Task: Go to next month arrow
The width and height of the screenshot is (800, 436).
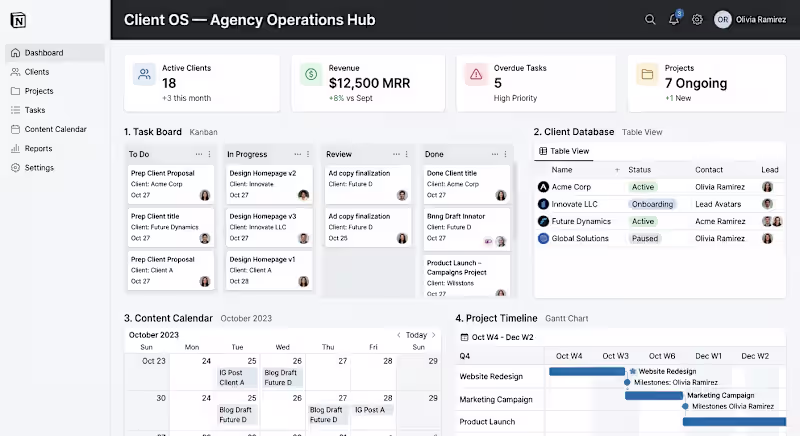Action: pos(434,335)
